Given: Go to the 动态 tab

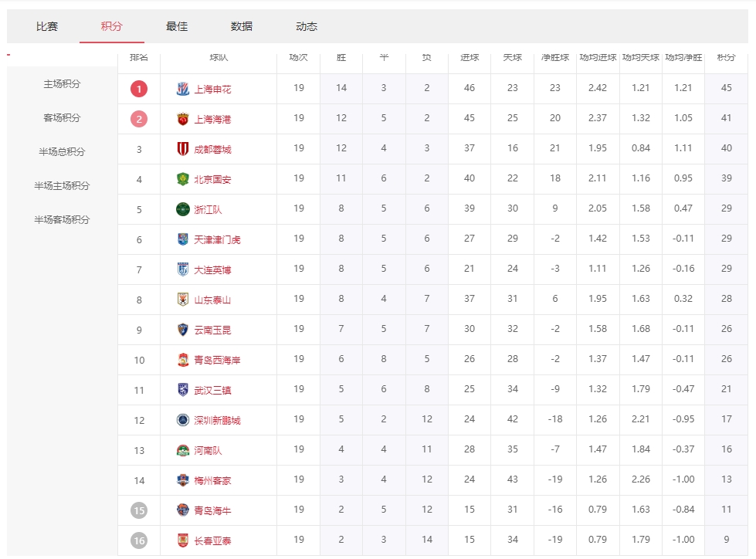Looking at the screenshot, I should click(307, 26).
